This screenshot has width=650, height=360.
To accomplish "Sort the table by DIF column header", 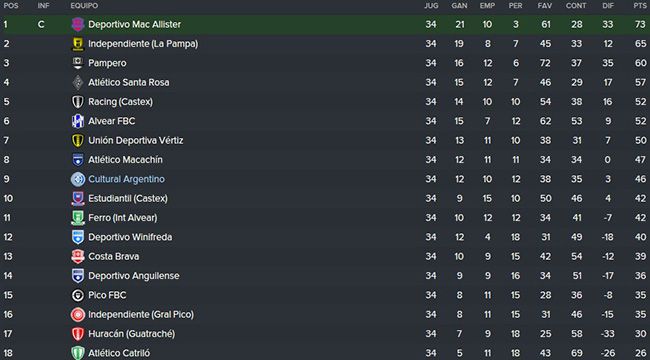I will (608, 6).
